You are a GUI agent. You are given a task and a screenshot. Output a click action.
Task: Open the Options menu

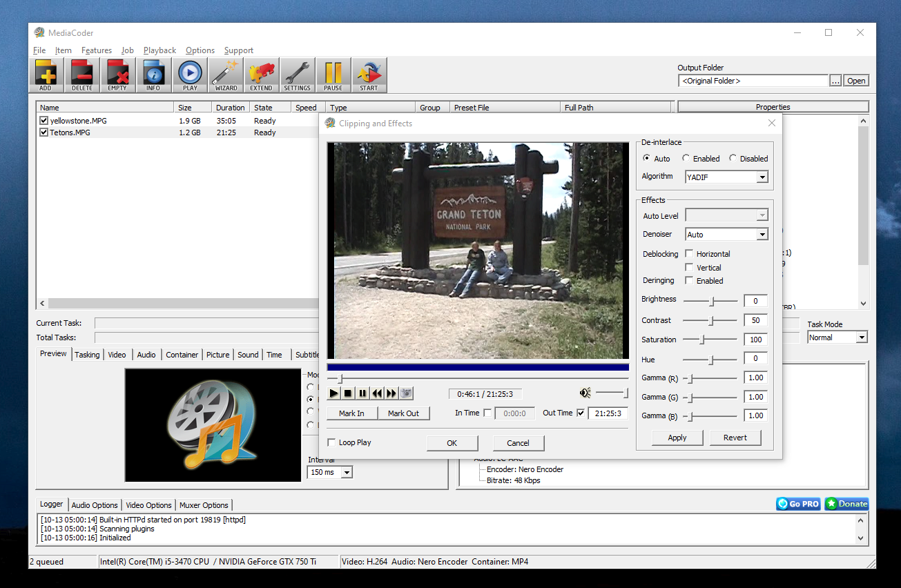(x=200, y=50)
